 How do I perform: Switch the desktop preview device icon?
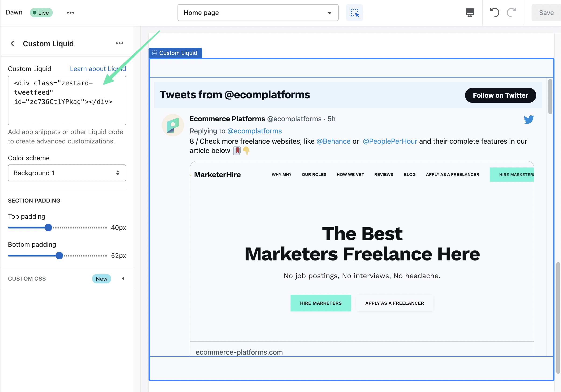[469, 12]
